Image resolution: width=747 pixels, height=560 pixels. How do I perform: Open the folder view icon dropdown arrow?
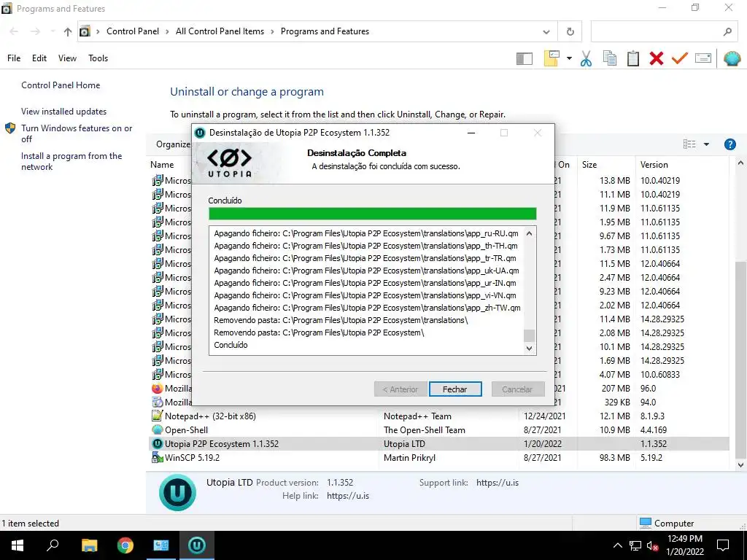click(569, 58)
